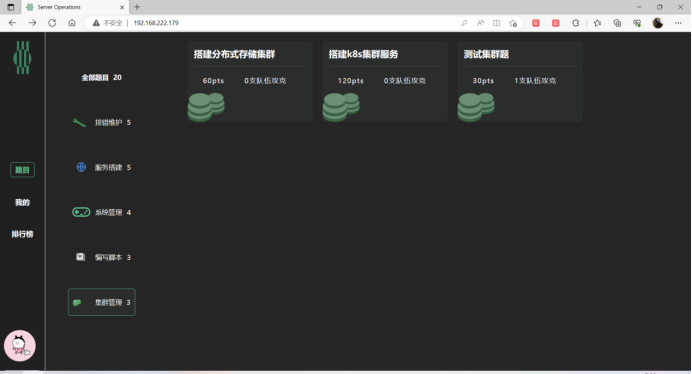This screenshot has width=692, height=374.
Task: Open the 排行榜 leaderboard section
Action: (x=23, y=234)
